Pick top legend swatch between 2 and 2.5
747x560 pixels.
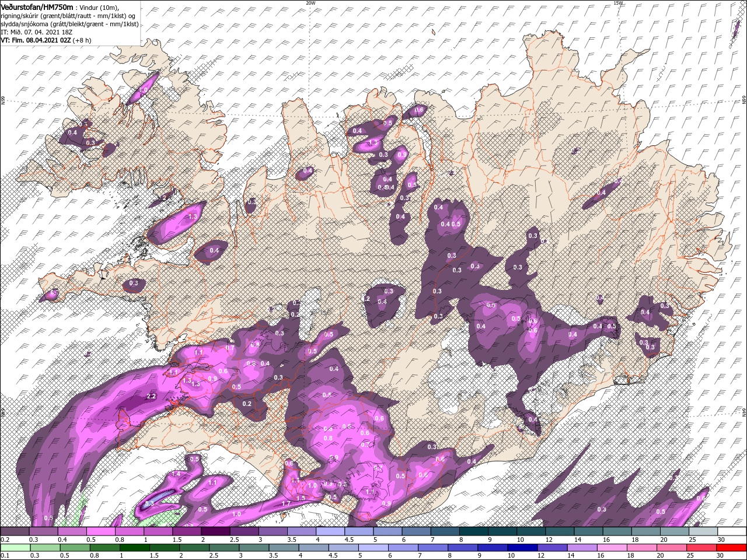[215, 531]
